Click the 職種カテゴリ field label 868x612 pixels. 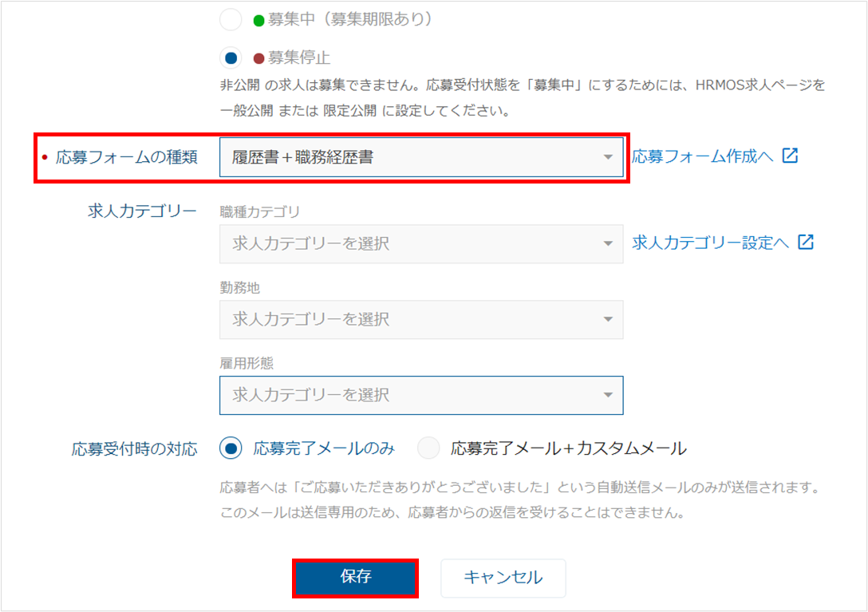pos(259,212)
